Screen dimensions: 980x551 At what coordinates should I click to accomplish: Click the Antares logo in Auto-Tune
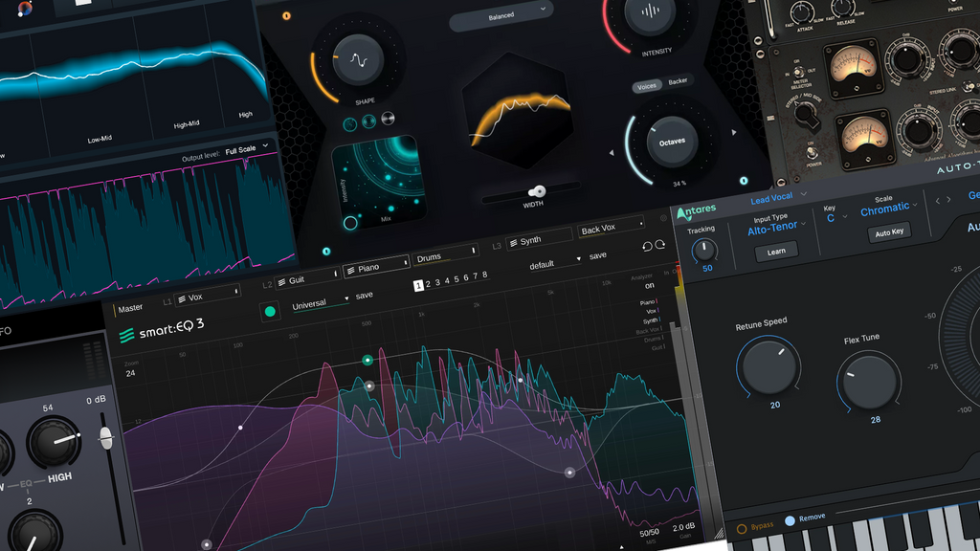[697, 211]
